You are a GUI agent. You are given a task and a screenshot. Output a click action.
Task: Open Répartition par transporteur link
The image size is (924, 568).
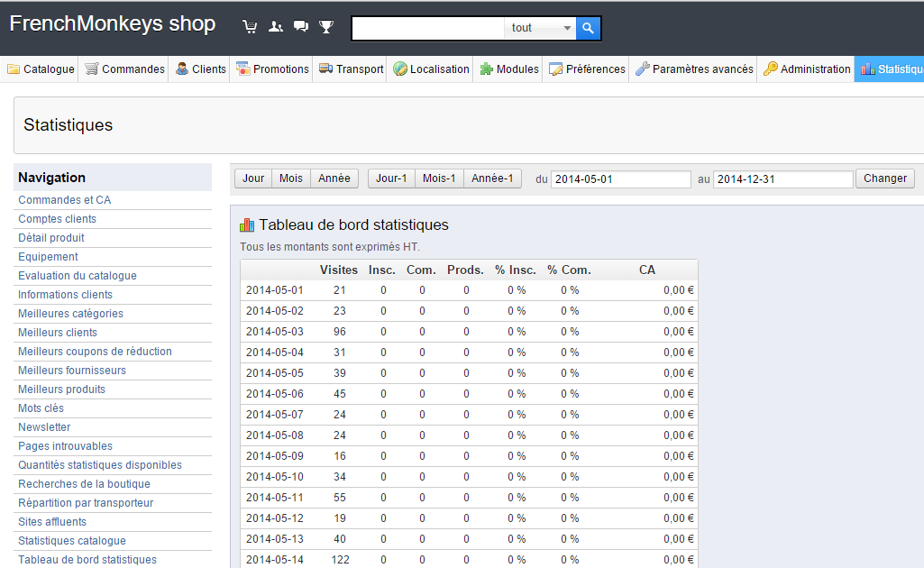86,502
